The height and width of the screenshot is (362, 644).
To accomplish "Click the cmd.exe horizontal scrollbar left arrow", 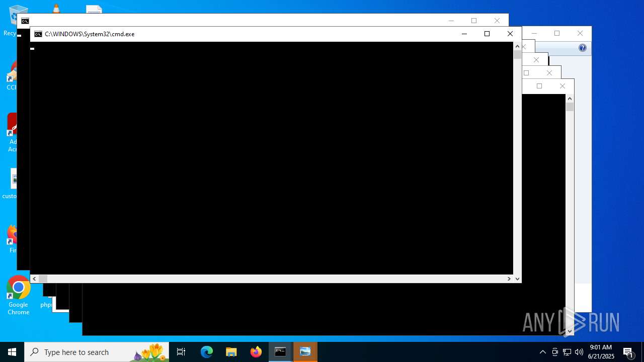I will pyautogui.click(x=34, y=279).
